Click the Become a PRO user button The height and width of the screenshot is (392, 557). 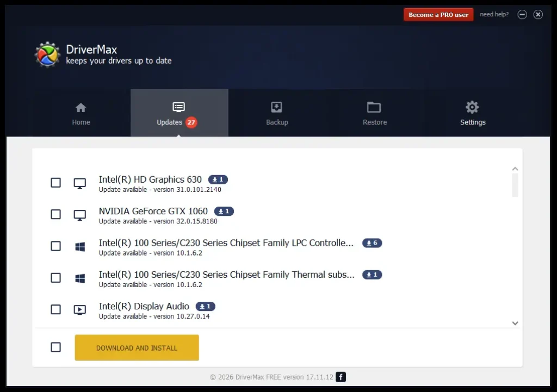438,15
